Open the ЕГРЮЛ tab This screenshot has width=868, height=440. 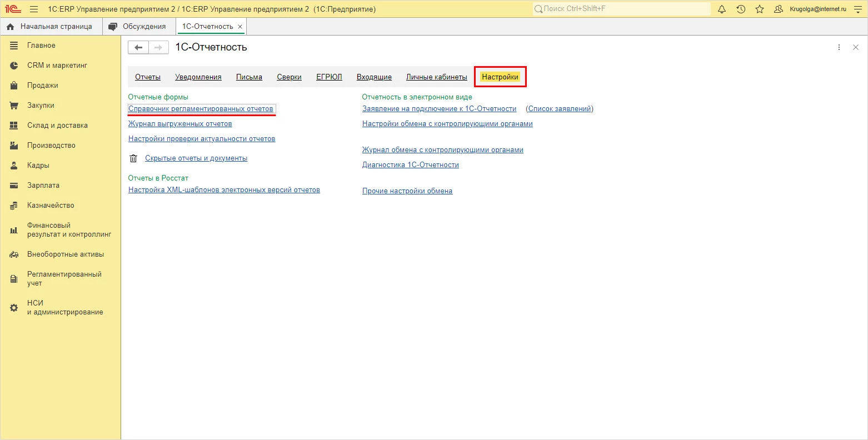pos(329,77)
